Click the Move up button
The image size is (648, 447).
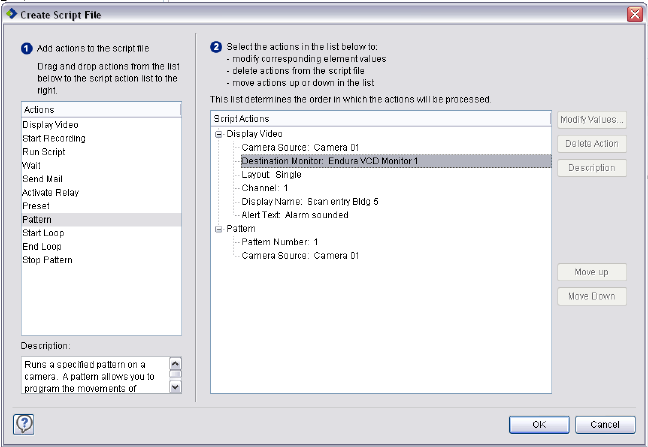(591, 272)
